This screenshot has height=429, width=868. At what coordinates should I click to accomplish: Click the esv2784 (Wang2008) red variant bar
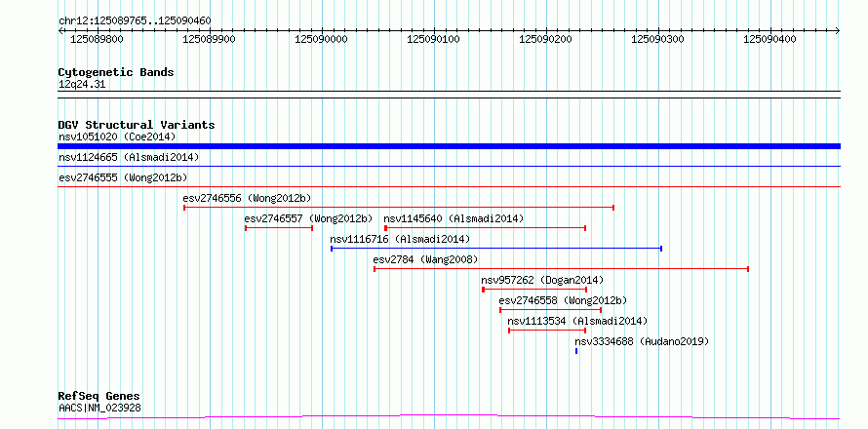(562, 268)
